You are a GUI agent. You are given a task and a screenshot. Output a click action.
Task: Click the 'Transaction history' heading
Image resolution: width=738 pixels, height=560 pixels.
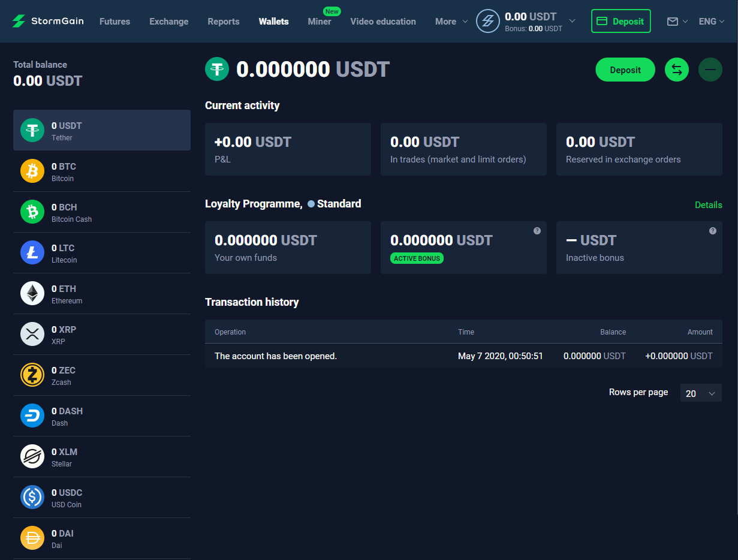(x=252, y=302)
